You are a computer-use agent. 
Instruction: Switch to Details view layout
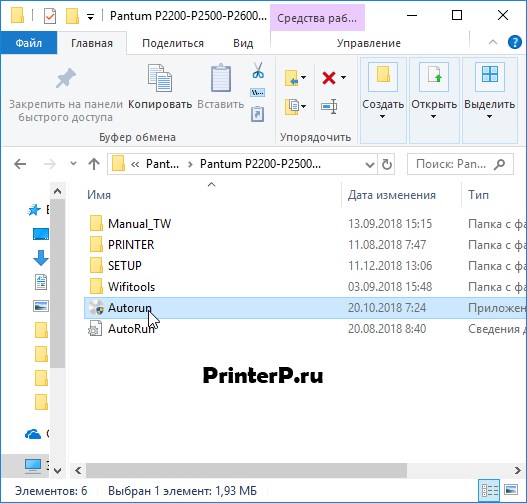(490, 491)
